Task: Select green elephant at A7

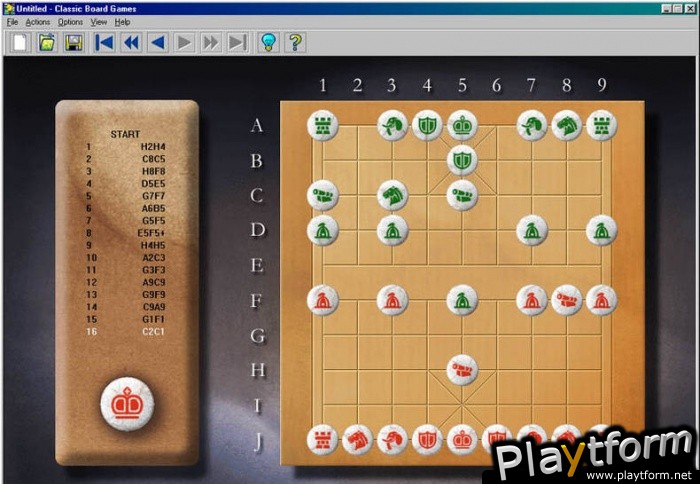Action: 532,125
